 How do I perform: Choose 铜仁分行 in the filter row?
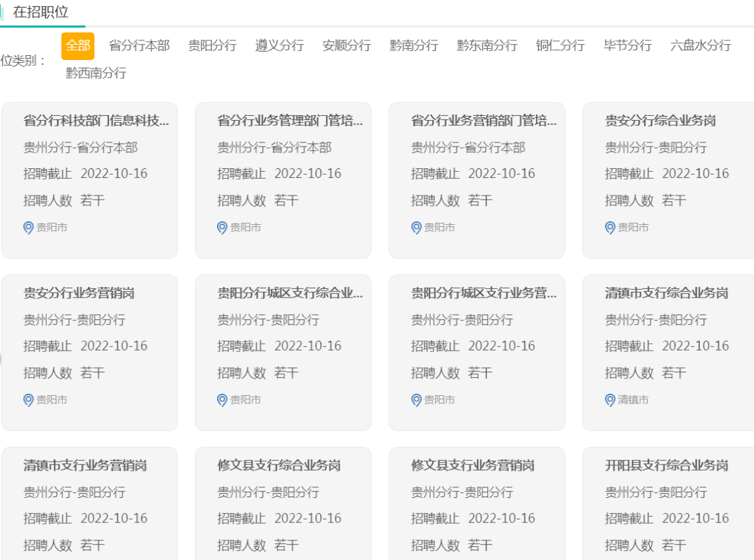click(561, 45)
